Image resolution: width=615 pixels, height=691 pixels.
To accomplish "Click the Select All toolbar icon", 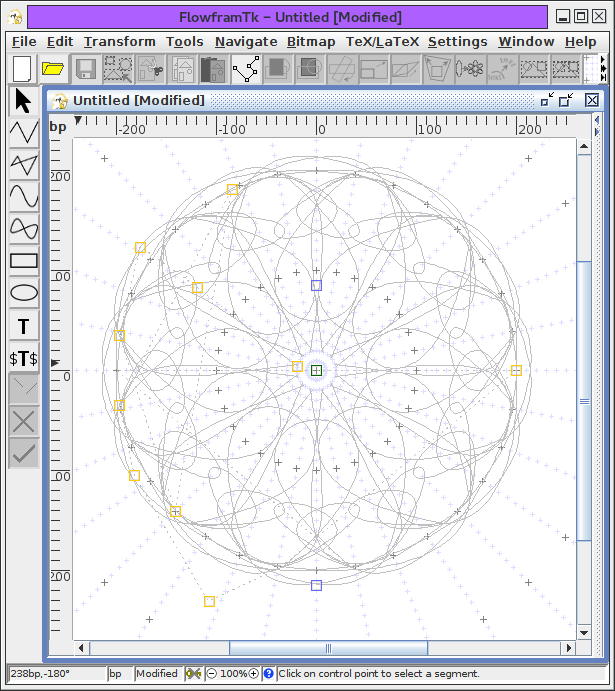I will tap(118, 69).
